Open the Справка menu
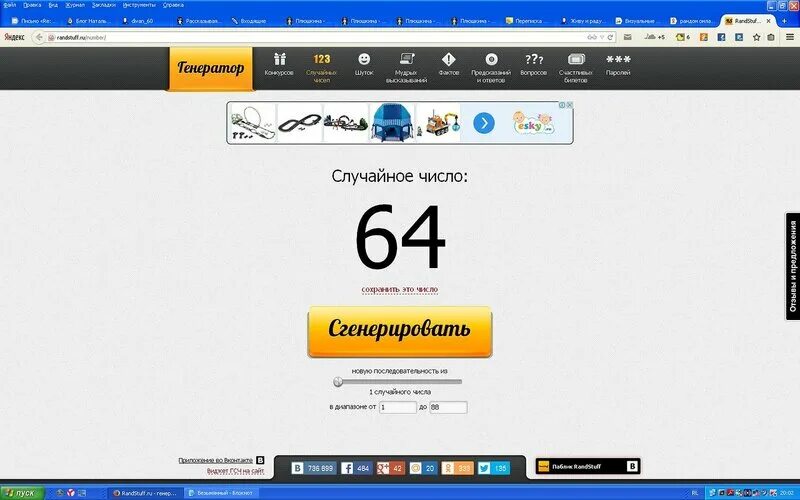The image size is (800, 500). click(x=173, y=5)
